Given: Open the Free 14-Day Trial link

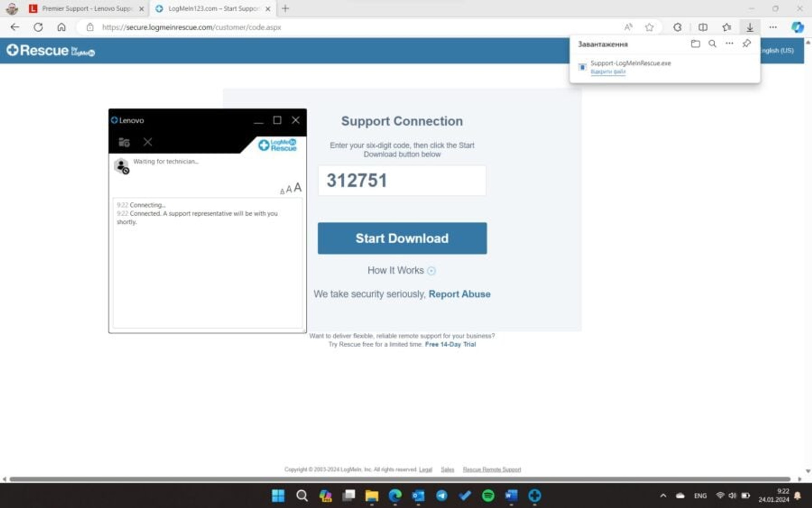Looking at the screenshot, I should pyautogui.click(x=450, y=345).
